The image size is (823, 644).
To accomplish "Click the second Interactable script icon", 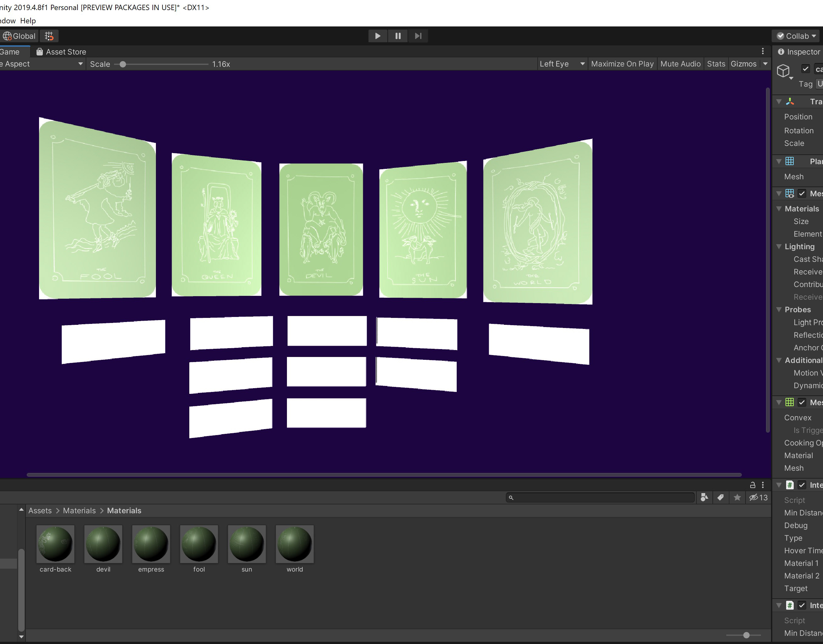I will 790,605.
